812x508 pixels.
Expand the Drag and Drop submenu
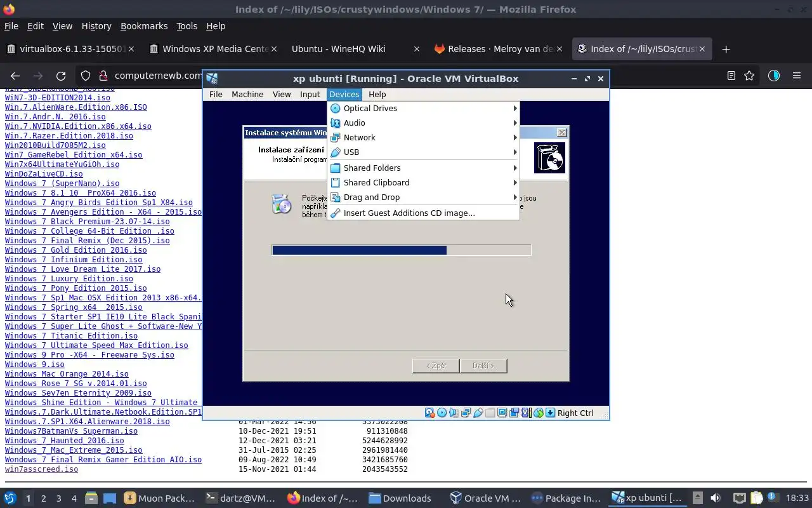423,197
